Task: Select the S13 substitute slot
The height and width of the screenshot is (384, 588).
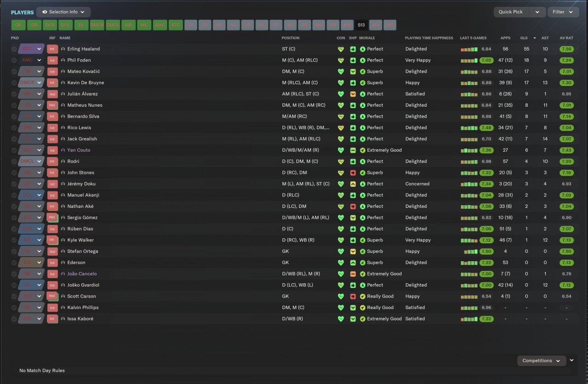Action: 361,25
